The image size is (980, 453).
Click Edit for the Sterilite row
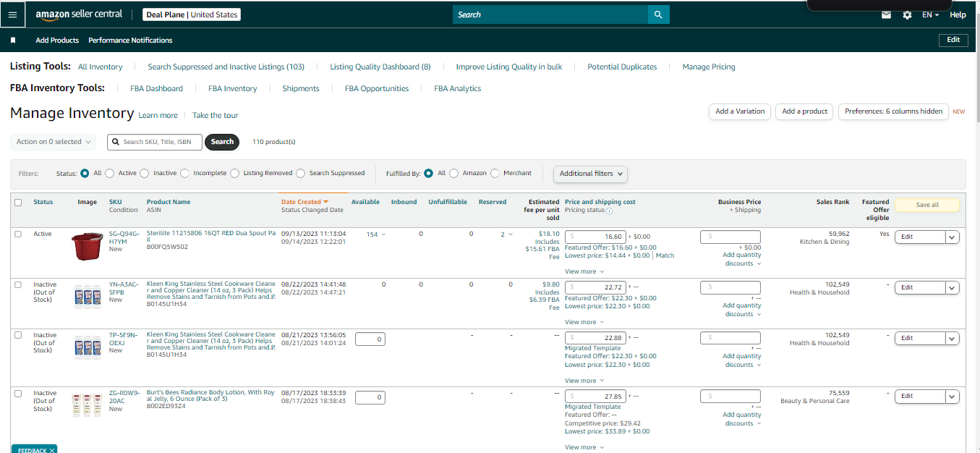(x=920, y=237)
